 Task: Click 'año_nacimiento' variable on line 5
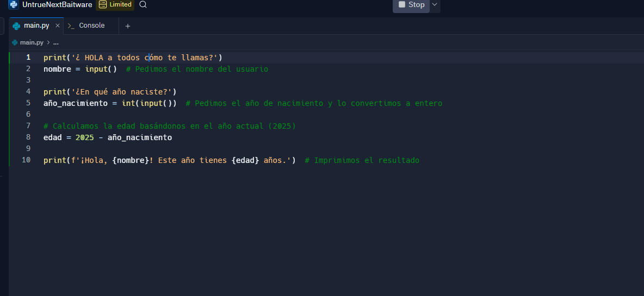(76, 103)
